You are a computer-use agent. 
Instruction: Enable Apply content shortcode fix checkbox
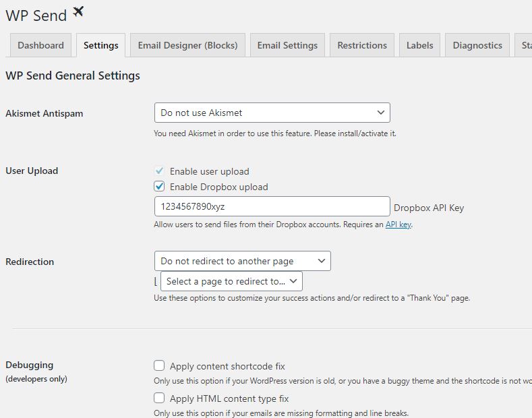[159, 365]
